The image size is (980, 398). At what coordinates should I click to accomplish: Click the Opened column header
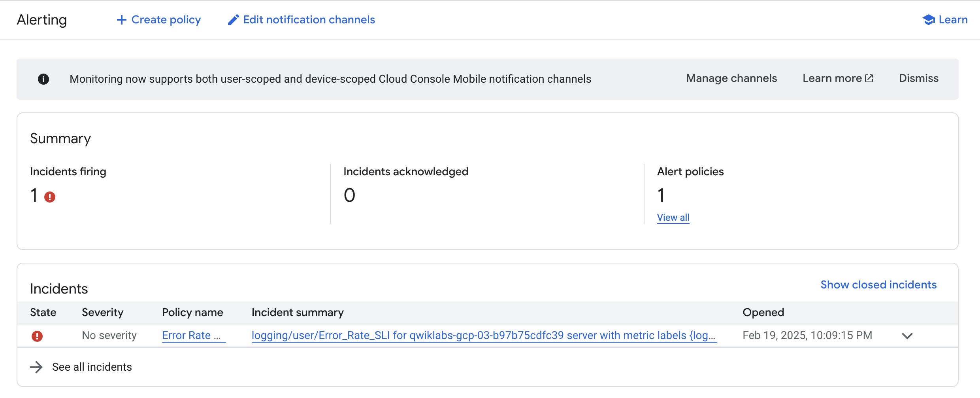pos(763,313)
